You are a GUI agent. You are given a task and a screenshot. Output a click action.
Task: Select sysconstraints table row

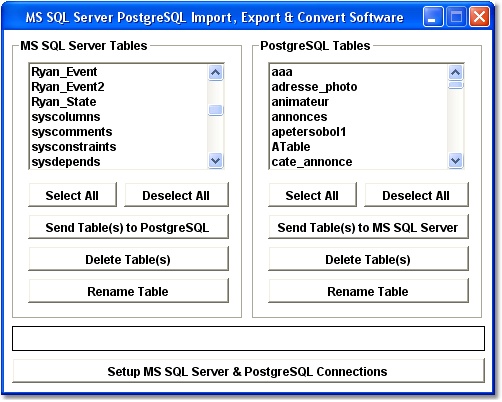coord(118,147)
